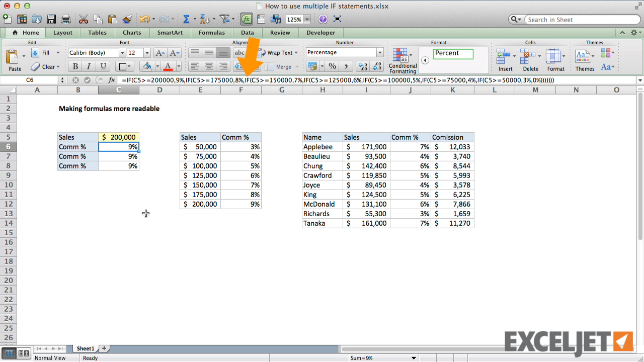
Task: Click the Insert cells icon
Action: pos(503,56)
